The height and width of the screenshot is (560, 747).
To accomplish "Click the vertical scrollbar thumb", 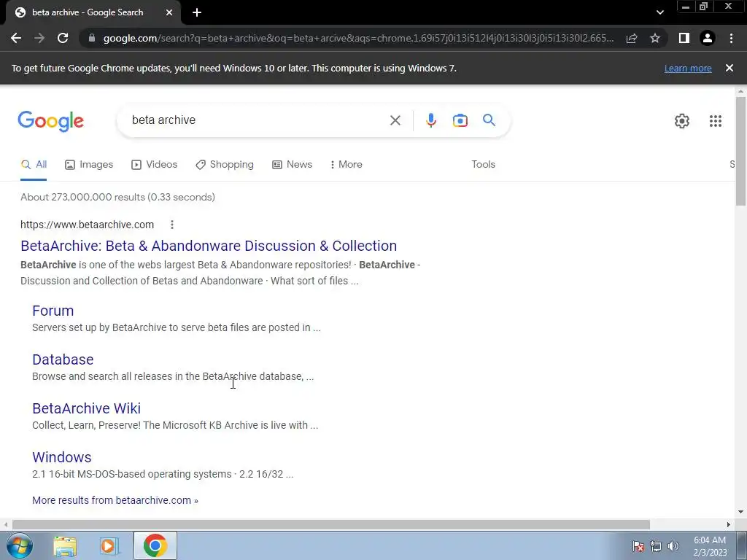I will (740, 152).
